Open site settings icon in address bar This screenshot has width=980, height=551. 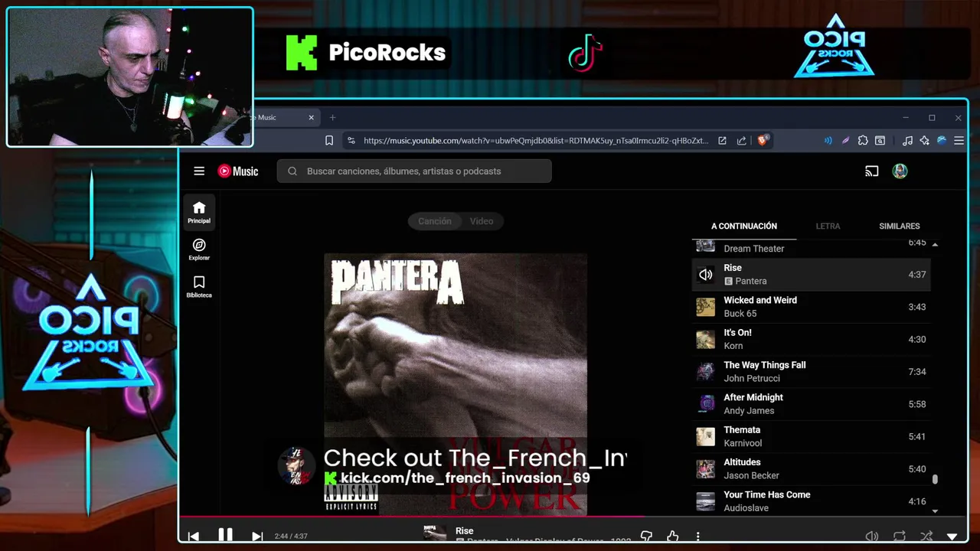pyautogui.click(x=351, y=141)
